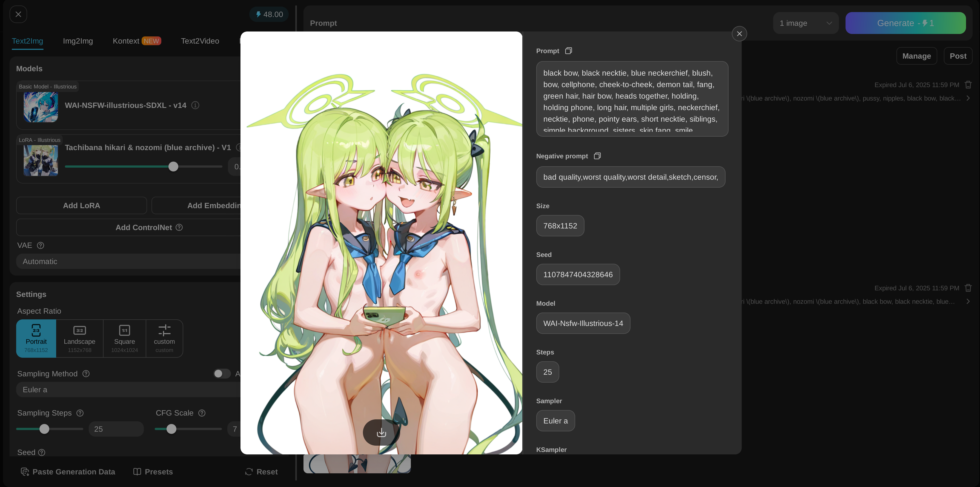Adjust the LoRA weight slider handle
980x487 pixels.
(x=173, y=167)
